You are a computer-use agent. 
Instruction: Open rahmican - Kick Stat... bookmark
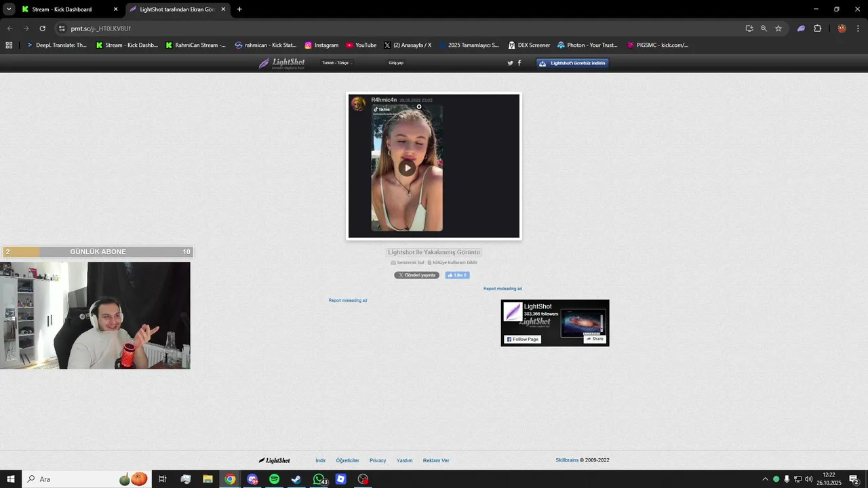pos(266,45)
